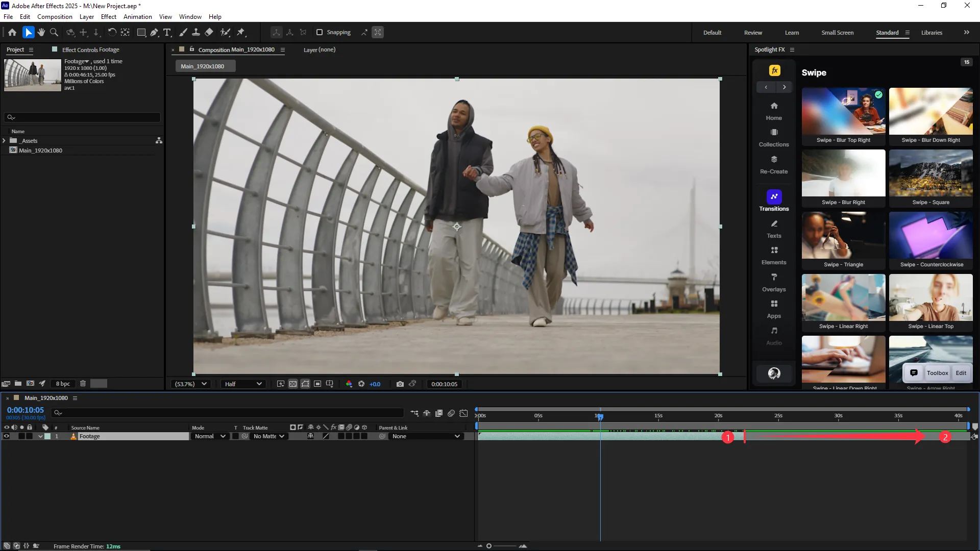
Task: Open Transitions in Spotlight FX sidebar
Action: [774, 201]
